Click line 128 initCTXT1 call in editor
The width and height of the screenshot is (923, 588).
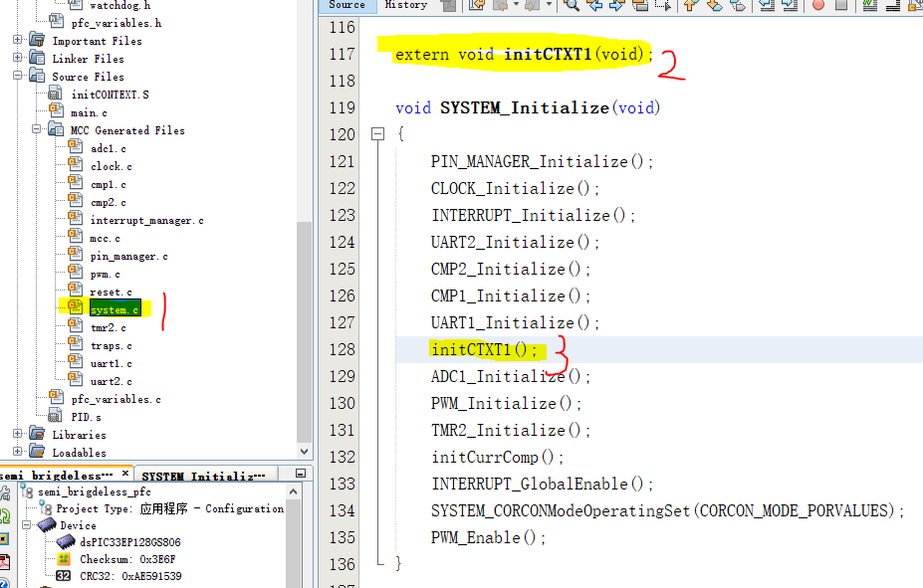point(484,350)
